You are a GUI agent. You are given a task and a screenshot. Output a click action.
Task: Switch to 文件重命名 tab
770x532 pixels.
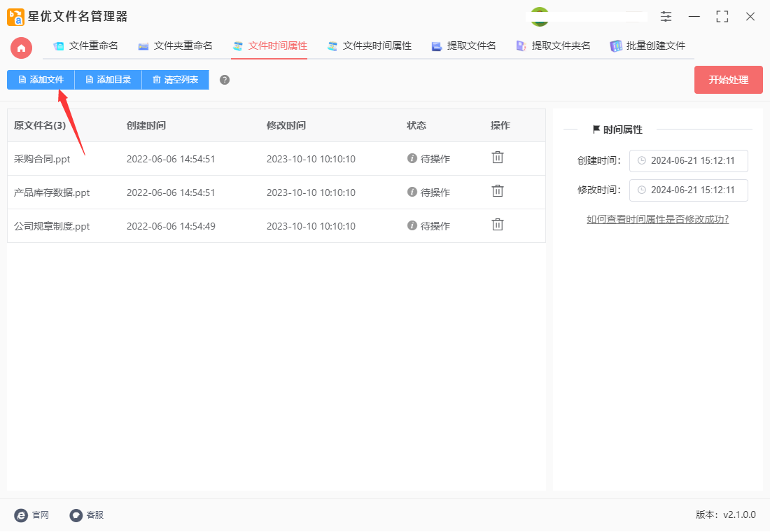point(86,45)
